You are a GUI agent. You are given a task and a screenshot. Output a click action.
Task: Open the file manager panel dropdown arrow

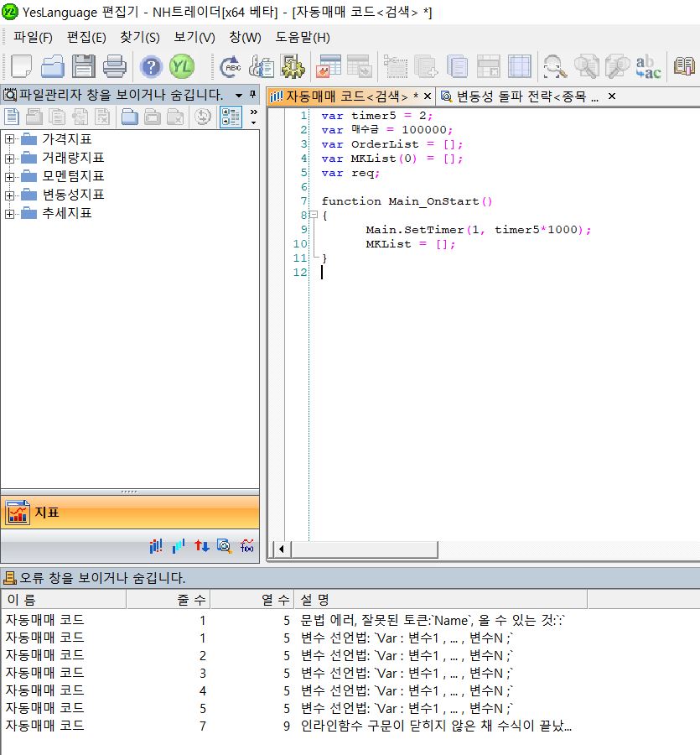pos(239,95)
